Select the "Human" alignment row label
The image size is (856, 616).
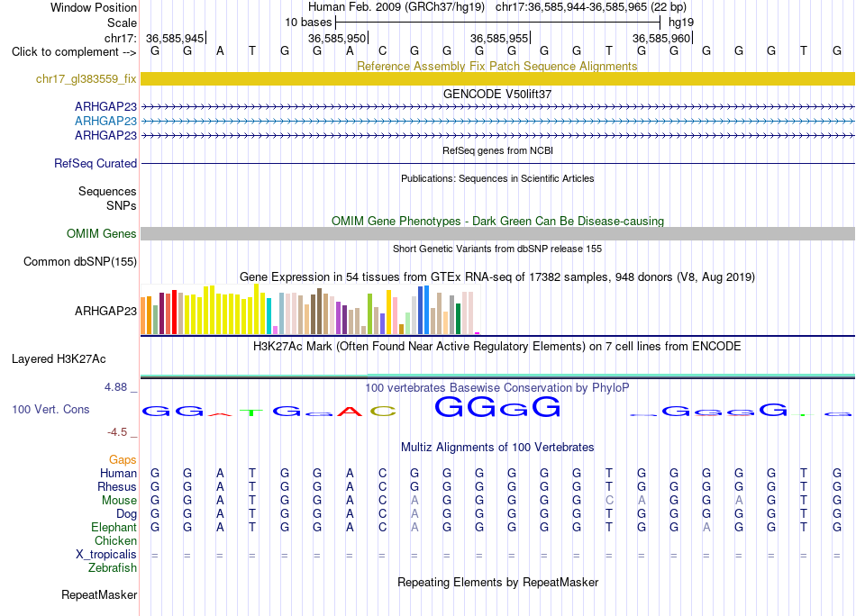pos(118,473)
